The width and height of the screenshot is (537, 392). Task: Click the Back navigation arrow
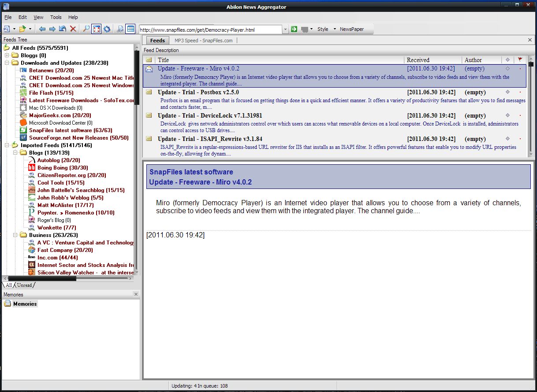click(42, 29)
